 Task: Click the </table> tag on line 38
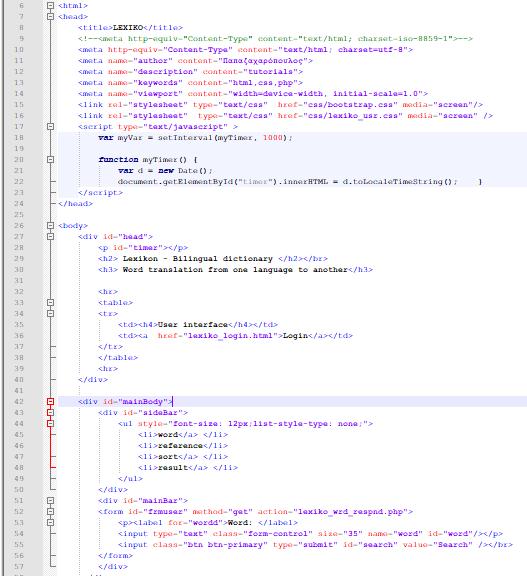[x=118, y=357]
